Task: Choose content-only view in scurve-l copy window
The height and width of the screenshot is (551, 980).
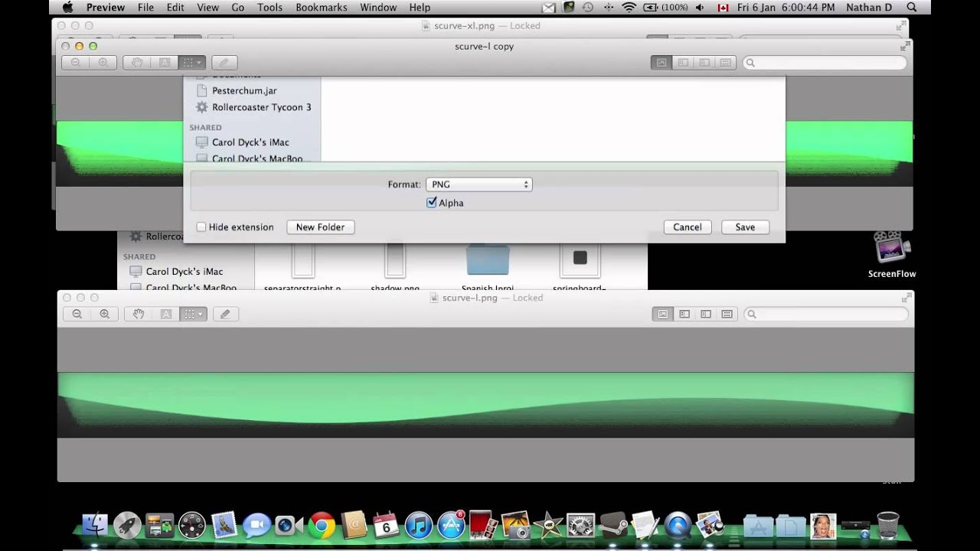Action: 661,63
